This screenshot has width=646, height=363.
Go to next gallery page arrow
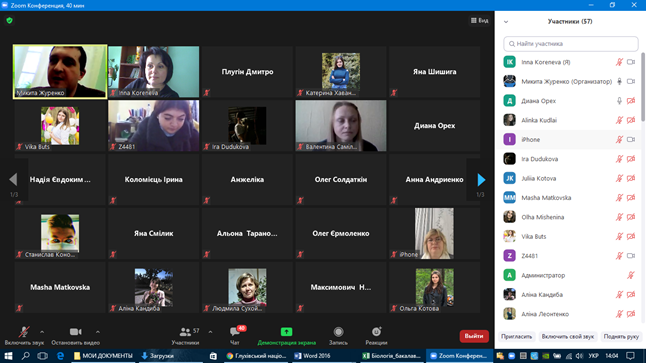[x=481, y=180]
